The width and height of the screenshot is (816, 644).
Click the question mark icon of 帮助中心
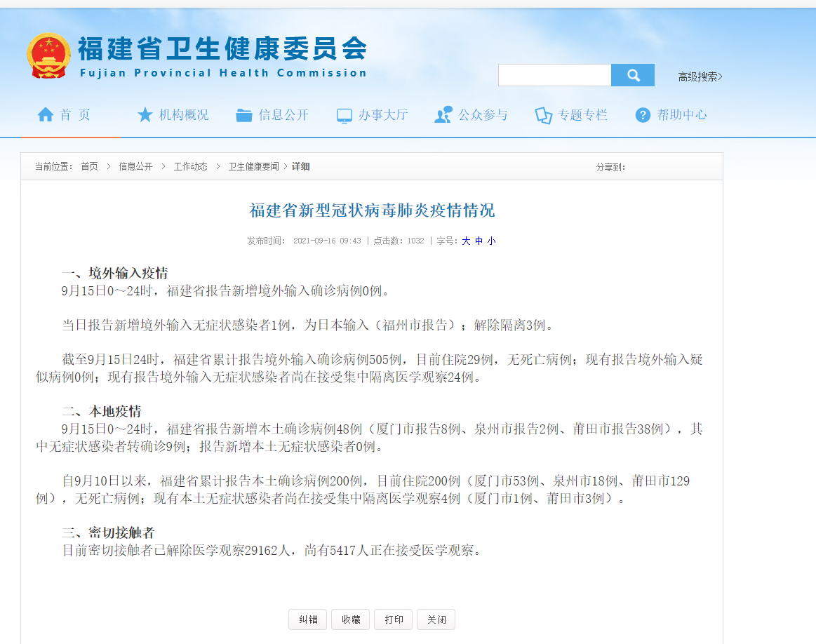coord(643,114)
